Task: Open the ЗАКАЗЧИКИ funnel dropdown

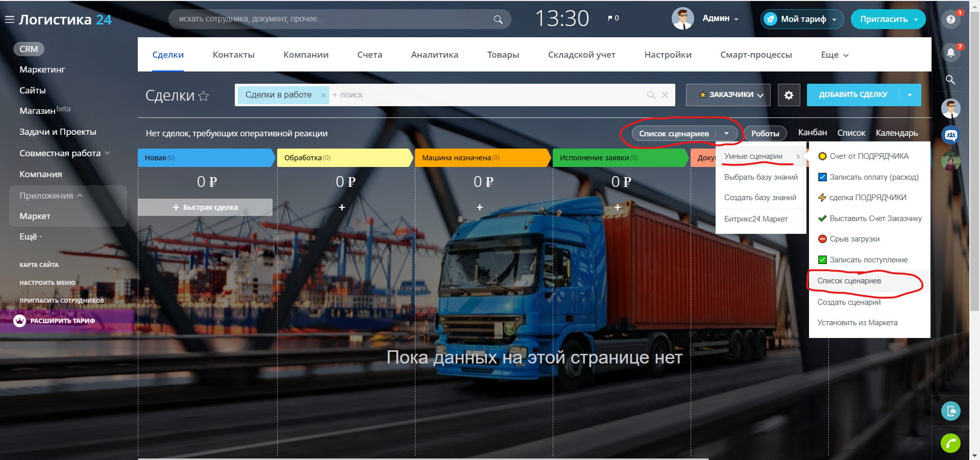Action: 728,95
